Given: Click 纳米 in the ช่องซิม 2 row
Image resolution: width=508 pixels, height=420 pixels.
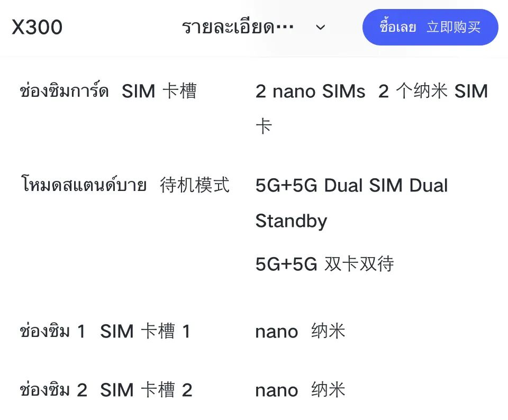Looking at the screenshot, I should pyautogui.click(x=328, y=390).
